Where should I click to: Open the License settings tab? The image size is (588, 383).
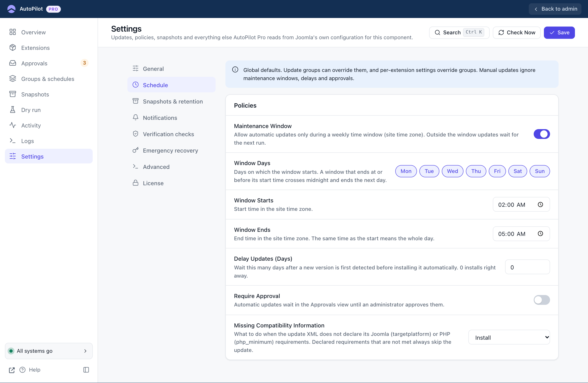pyautogui.click(x=171, y=183)
